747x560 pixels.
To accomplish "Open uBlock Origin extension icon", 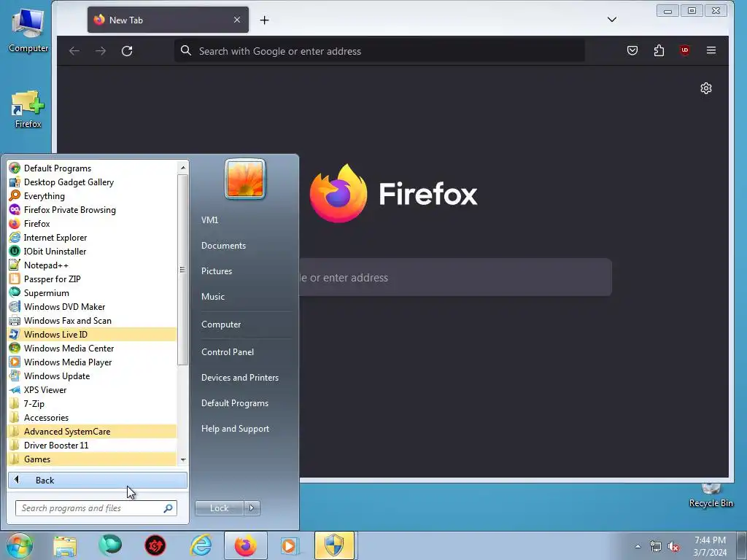I will [684, 50].
